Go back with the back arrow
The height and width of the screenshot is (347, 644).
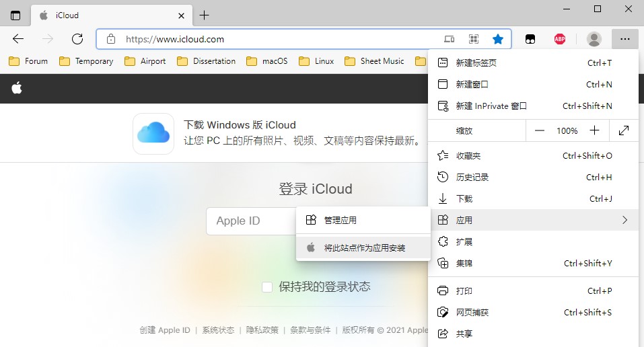coord(18,39)
